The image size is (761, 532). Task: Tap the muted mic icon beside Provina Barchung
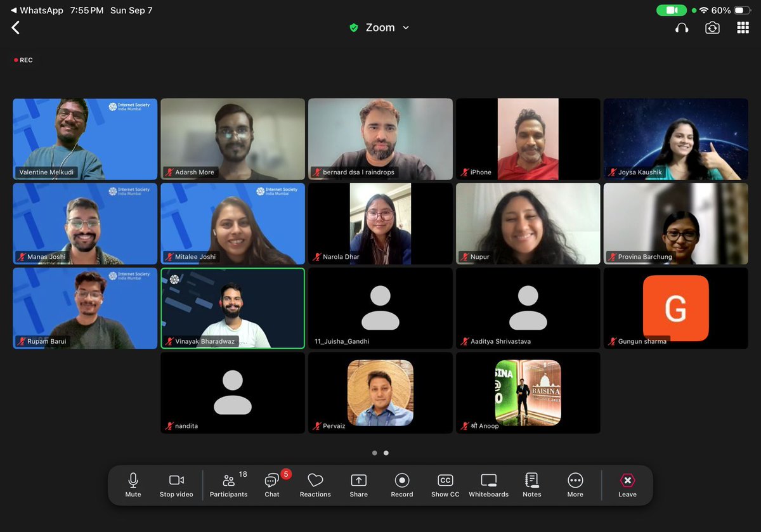point(613,257)
